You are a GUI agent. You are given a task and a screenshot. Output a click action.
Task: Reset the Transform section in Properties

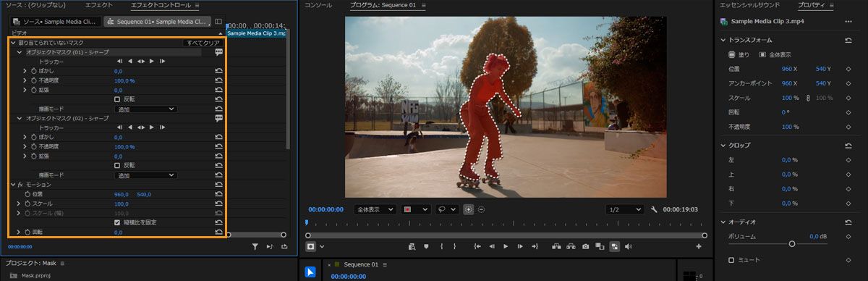click(848, 41)
